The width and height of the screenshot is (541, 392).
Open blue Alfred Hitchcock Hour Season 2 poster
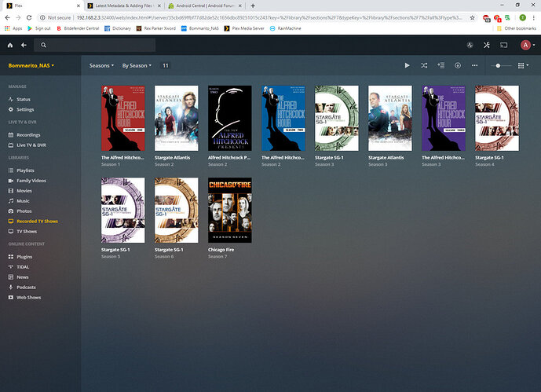point(283,118)
